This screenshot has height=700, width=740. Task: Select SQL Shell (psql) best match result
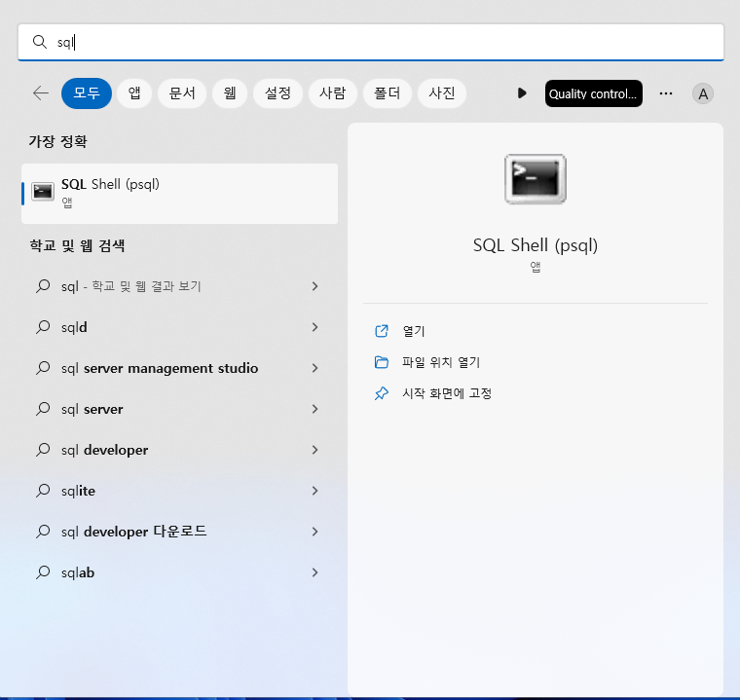[179, 194]
